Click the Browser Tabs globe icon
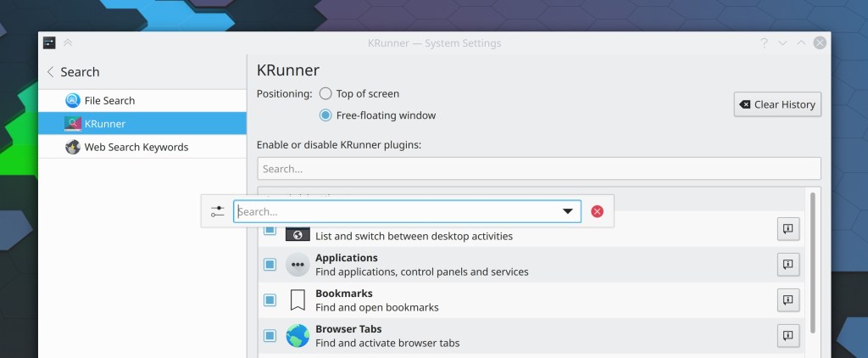The width and height of the screenshot is (868, 358). click(x=298, y=336)
